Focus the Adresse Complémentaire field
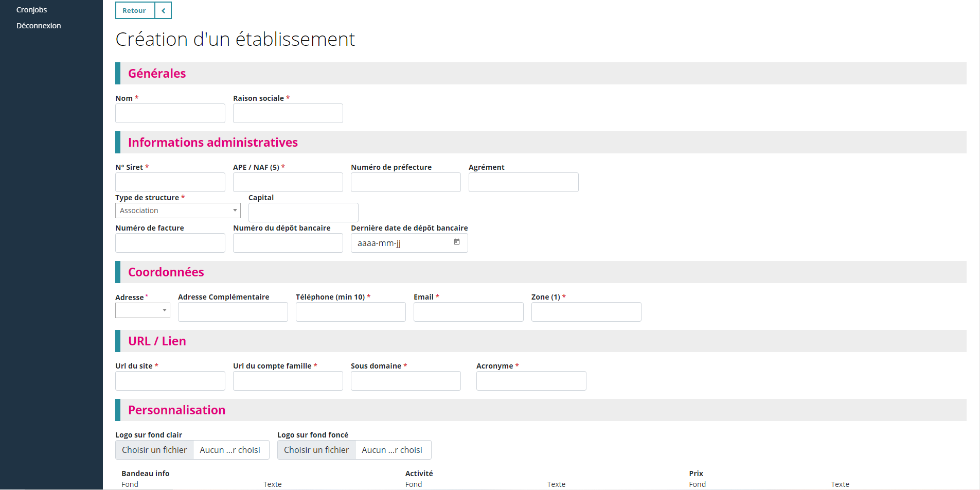Screen dimensions: 980x490 pyautogui.click(x=233, y=312)
